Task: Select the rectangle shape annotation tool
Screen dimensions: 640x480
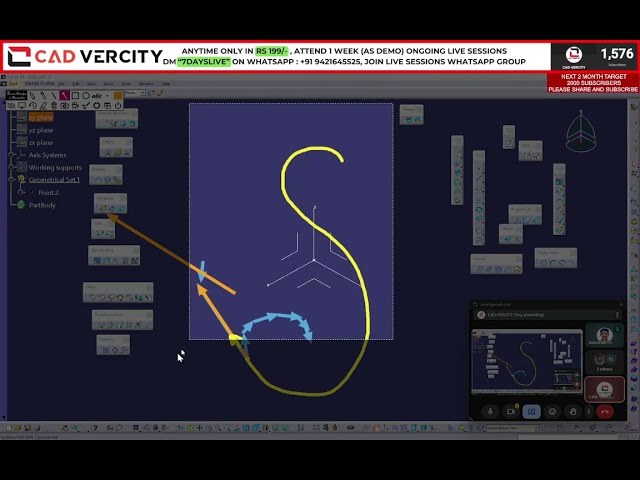Action: pos(76,96)
